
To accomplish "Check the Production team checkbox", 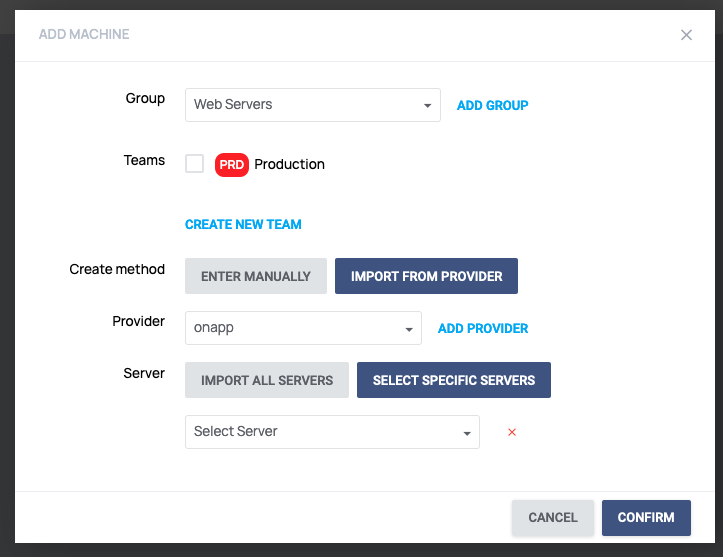I will coord(195,164).
